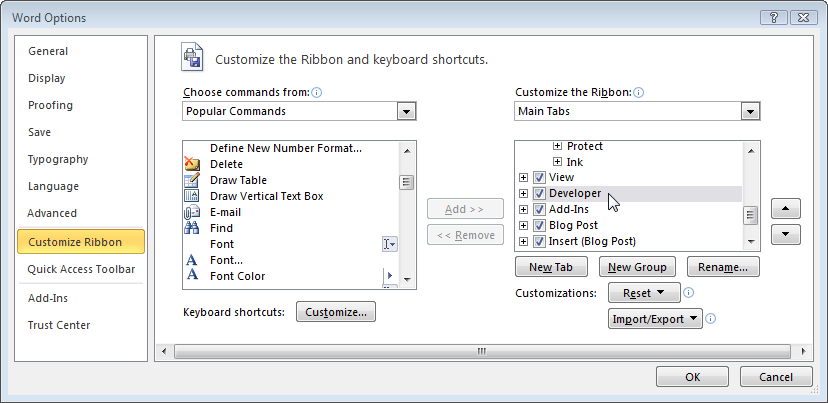Expand the Developer tab node
The width and height of the screenshot is (828, 403).
(x=523, y=193)
